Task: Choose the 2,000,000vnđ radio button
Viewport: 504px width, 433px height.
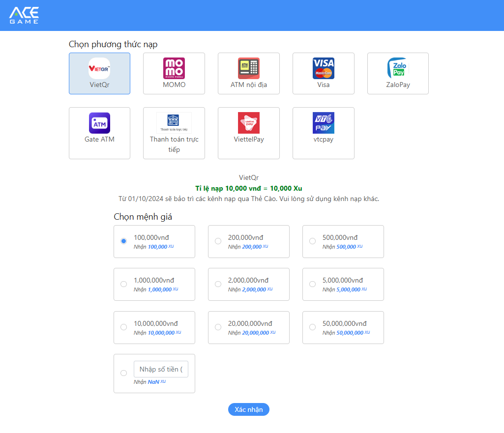Action: pos(218,284)
